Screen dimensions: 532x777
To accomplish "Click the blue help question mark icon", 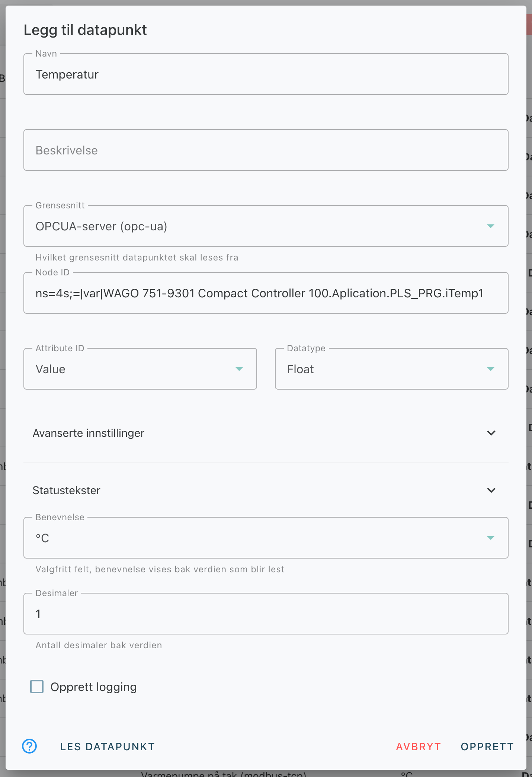I will pos(29,746).
